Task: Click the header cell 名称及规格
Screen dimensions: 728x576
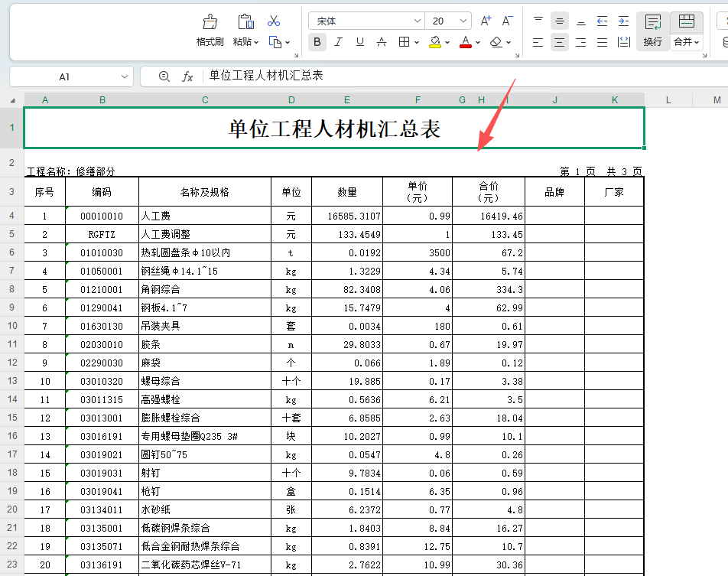Action: (205, 192)
